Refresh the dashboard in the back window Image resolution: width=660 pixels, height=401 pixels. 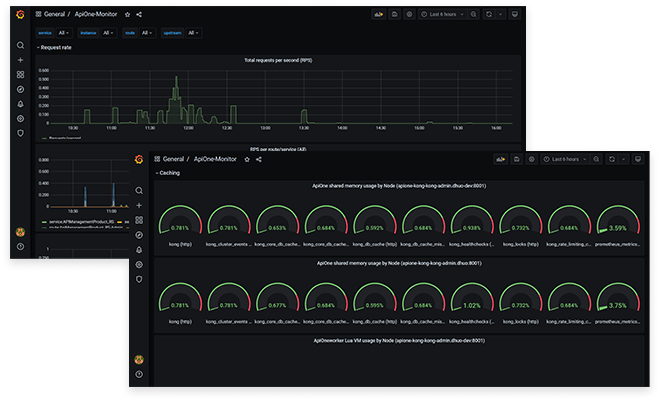(489, 14)
